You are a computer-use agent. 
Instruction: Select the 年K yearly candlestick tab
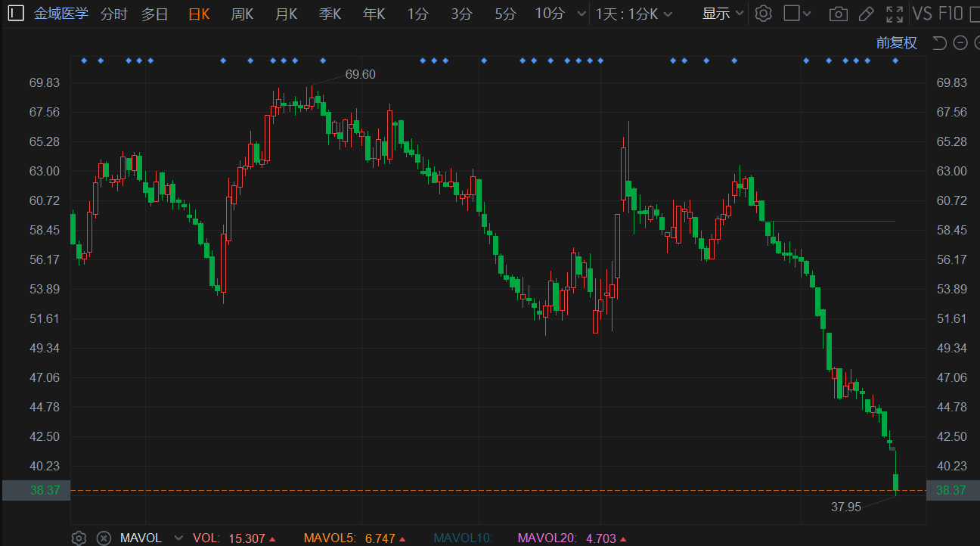374,14
